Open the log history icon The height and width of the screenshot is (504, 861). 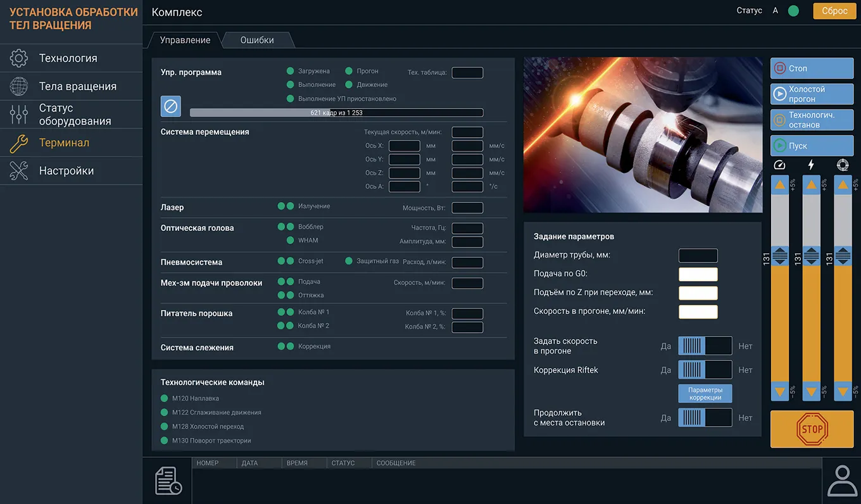(168, 481)
